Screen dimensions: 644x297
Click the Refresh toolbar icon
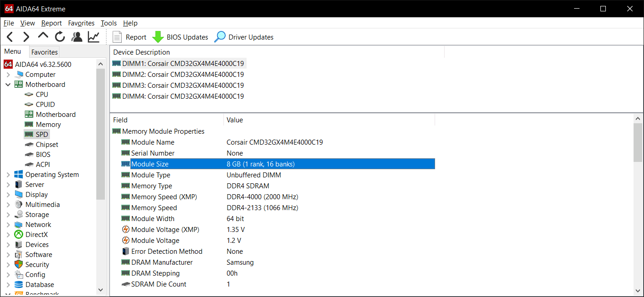[60, 37]
